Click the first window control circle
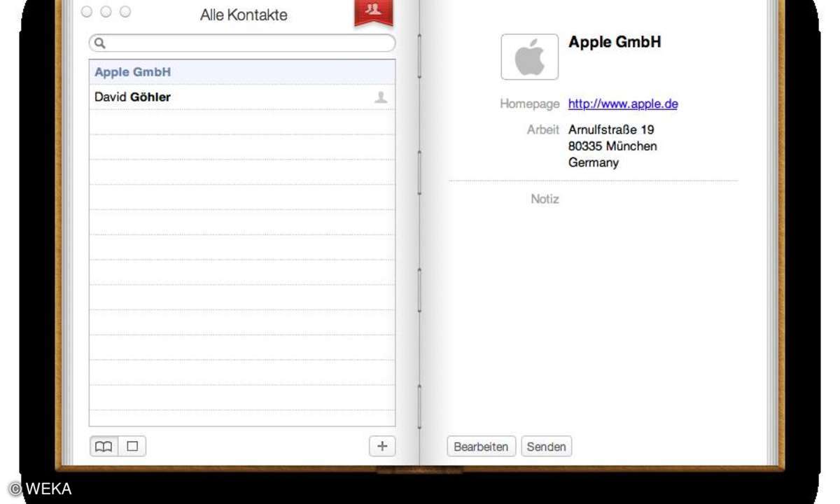 pyautogui.click(x=87, y=12)
